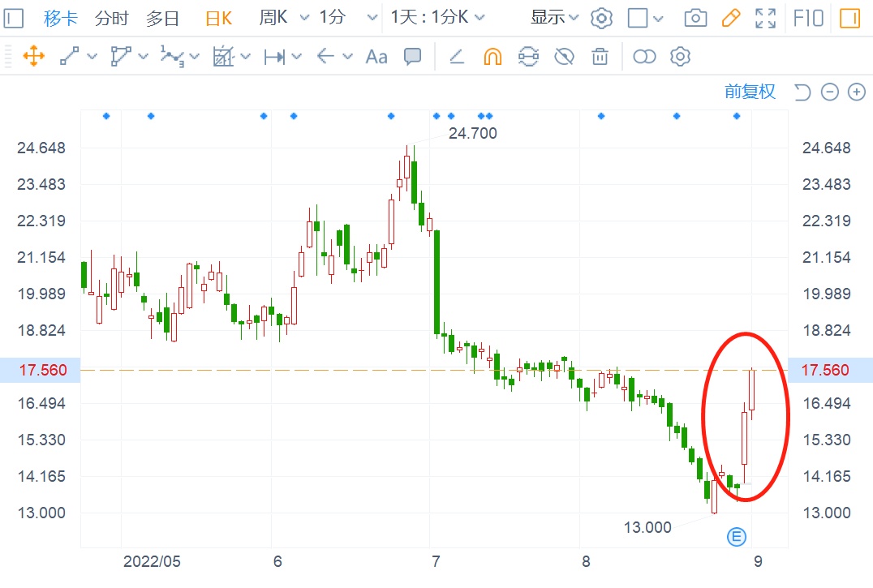Select the 1分 period tab
This screenshot has width=873, height=588.
[332, 17]
